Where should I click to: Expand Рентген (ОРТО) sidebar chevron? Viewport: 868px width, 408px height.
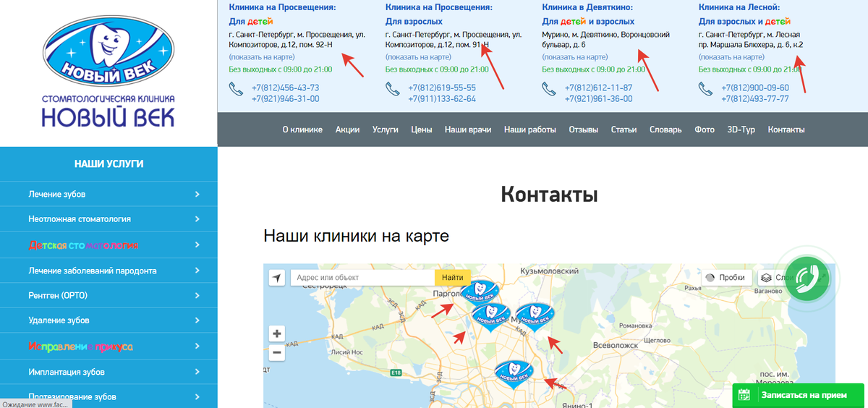pos(197,295)
